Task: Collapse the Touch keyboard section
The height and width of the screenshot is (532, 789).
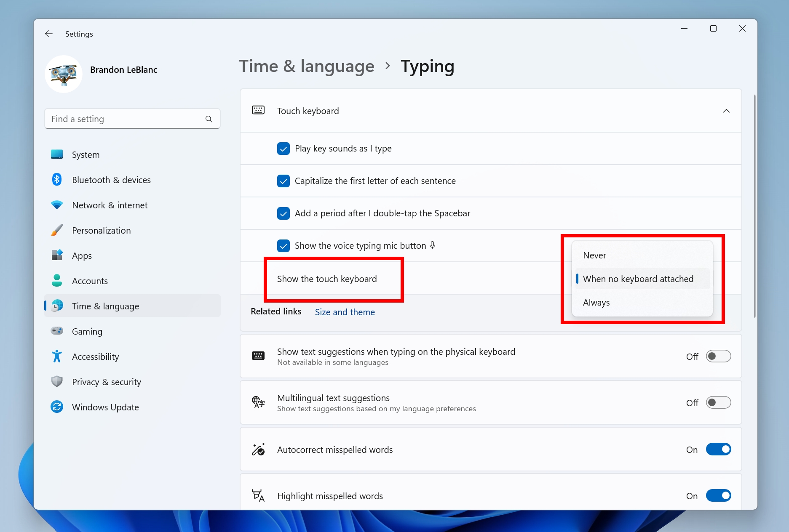Action: (x=726, y=111)
